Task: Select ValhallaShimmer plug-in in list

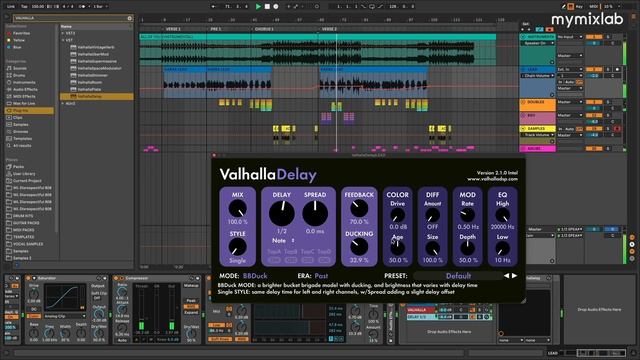Action: coord(93,76)
